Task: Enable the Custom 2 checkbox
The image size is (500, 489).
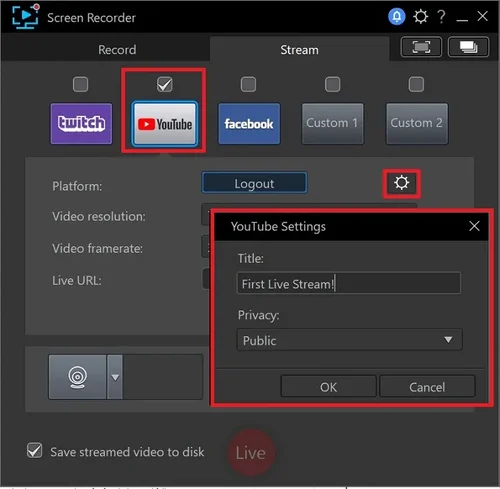Action: (416, 84)
